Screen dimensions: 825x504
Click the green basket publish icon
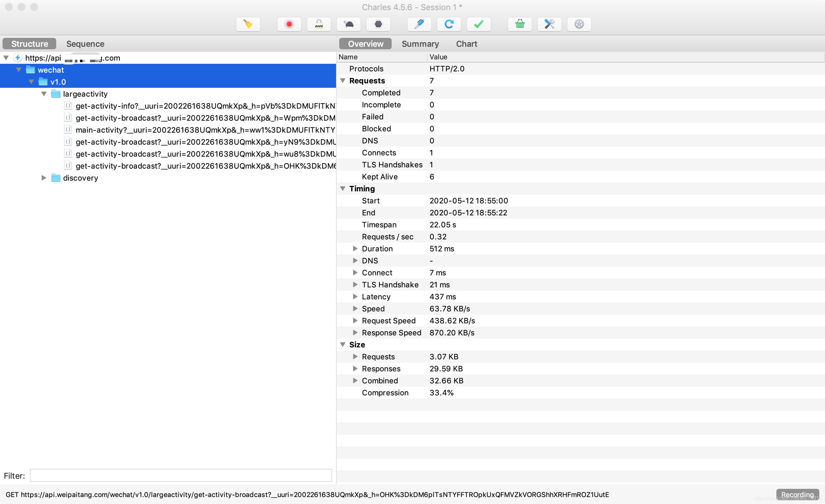point(520,24)
